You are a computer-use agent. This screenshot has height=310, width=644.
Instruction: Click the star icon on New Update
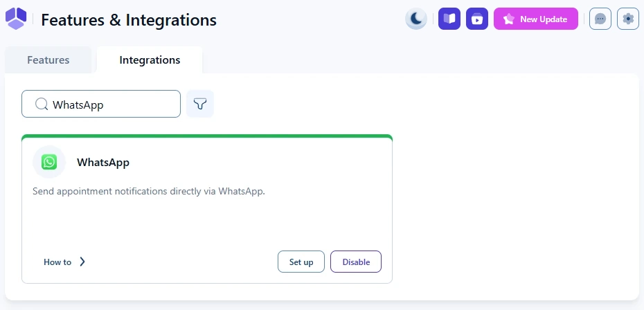pos(508,19)
